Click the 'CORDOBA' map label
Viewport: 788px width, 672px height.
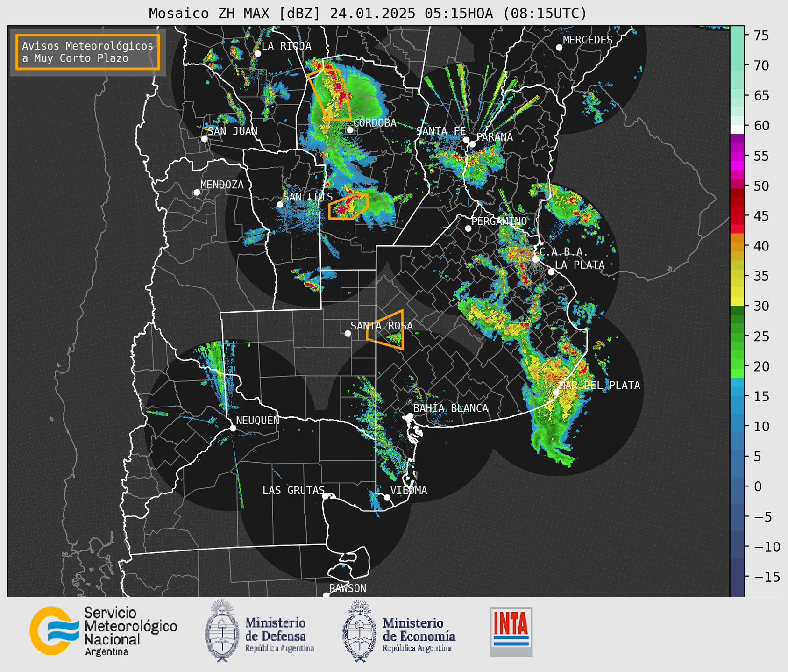(375, 123)
